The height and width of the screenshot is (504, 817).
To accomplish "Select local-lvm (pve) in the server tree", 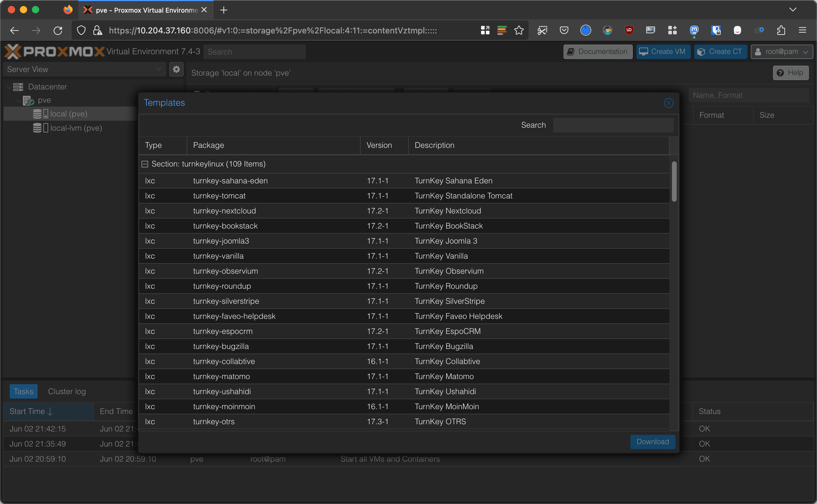I will (76, 128).
